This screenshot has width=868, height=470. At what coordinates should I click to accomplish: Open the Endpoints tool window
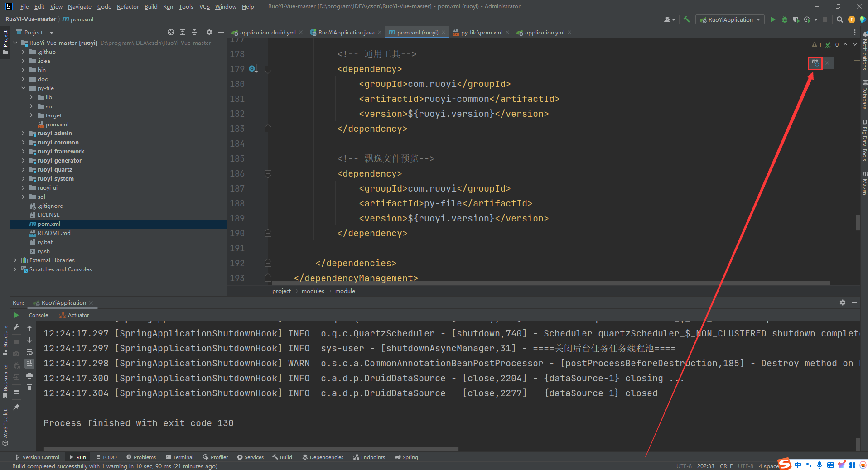coord(369,457)
